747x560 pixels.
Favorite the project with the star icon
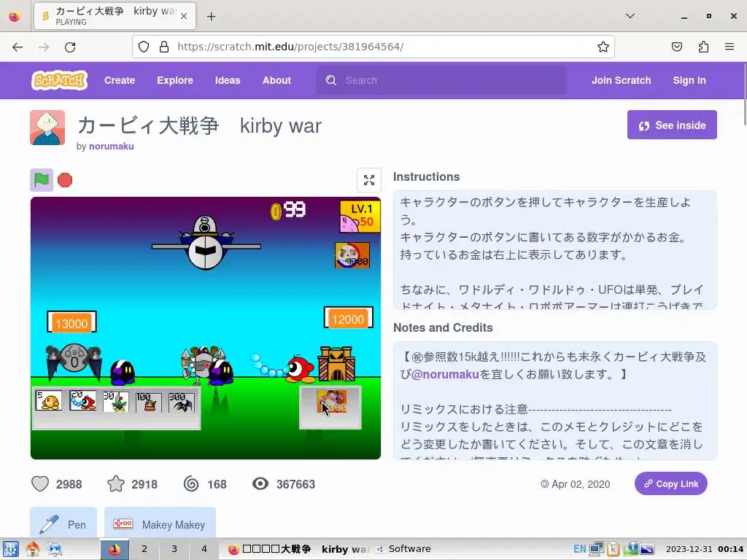point(116,484)
